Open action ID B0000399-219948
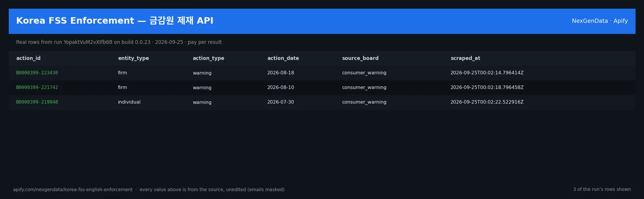Screen dimensions: 644x199 point(37,102)
